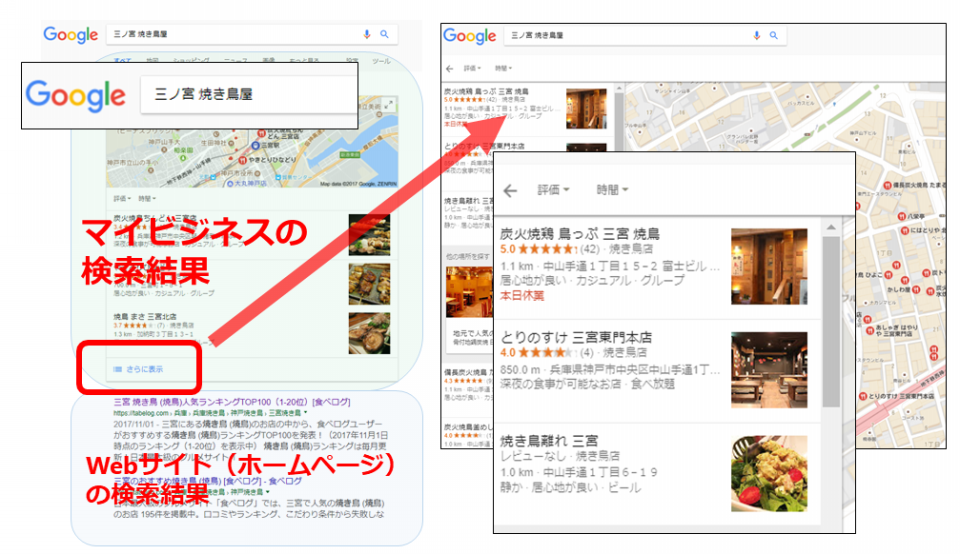
Task: Click the list icon beside さらに表示
Action: click(x=118, y=369)
